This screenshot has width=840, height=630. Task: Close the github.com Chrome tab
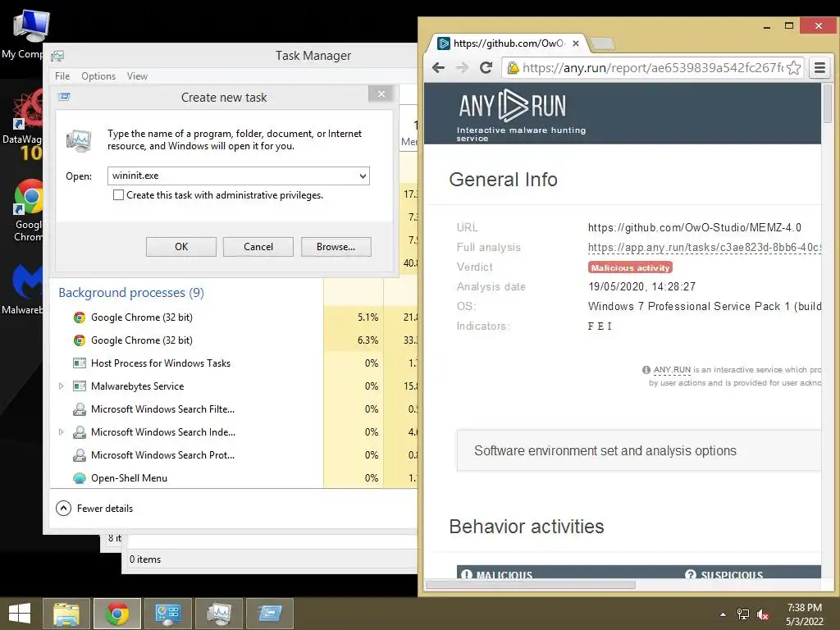(576, 43)
